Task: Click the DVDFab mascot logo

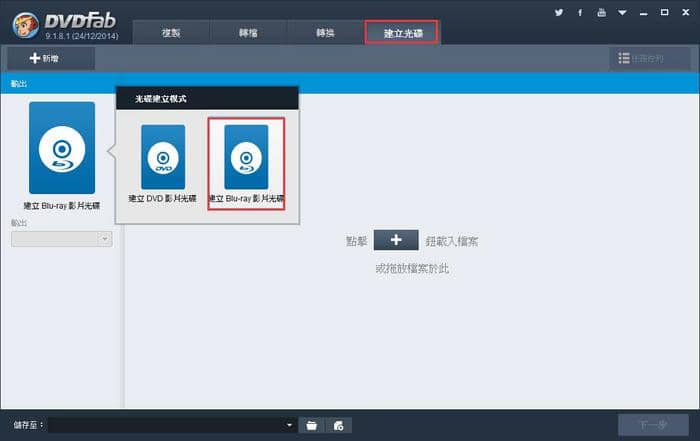Action: point(25,25)
